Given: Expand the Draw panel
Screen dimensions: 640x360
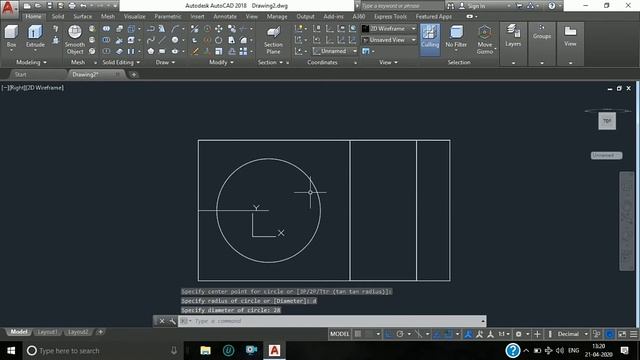Looking at the screenshot, I should pos(165,62).
